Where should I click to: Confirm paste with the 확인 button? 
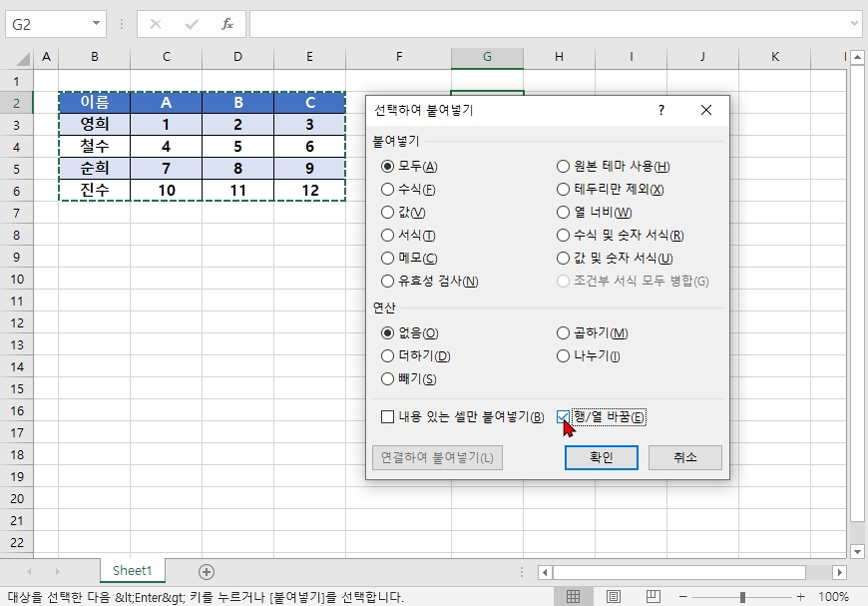point(601,457)
